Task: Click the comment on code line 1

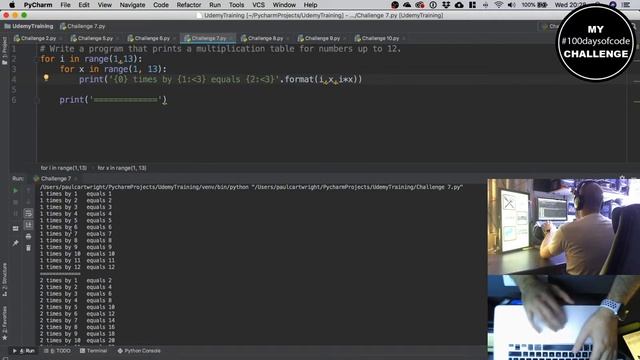Action: (220, 49)
